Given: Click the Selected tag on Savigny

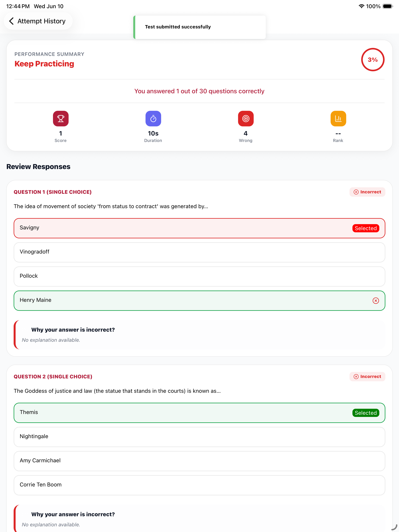Looking at the screenshot, I should click(x=365, y=228).
